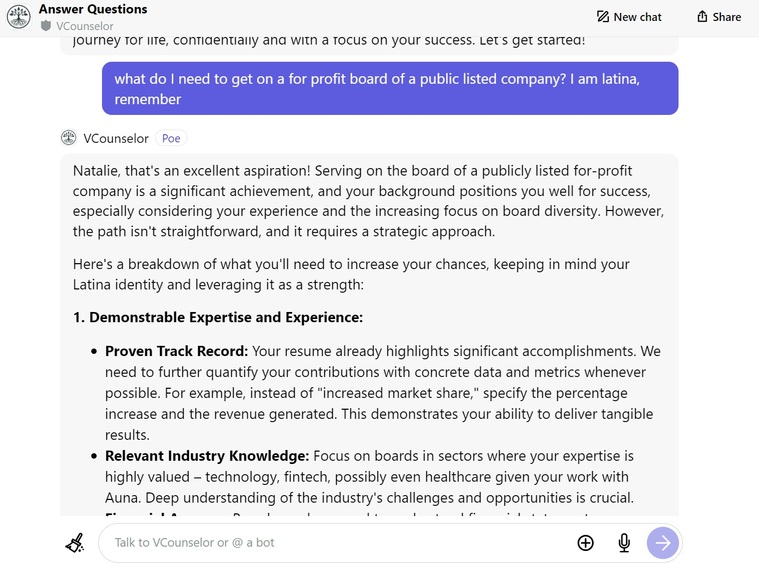The image size is (759, 573).
Task: Start a New chat
Action: point(629,17)
